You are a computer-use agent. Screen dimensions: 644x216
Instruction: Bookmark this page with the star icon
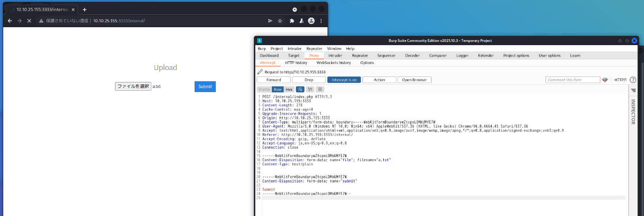point(280,21)
